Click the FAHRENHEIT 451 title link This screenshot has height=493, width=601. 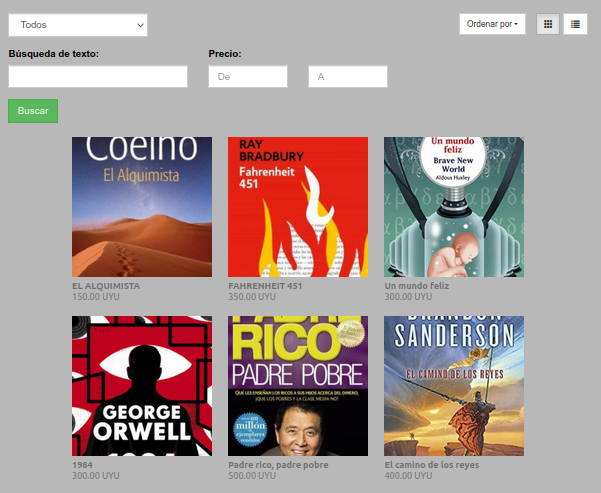click(x=265, y=286)
